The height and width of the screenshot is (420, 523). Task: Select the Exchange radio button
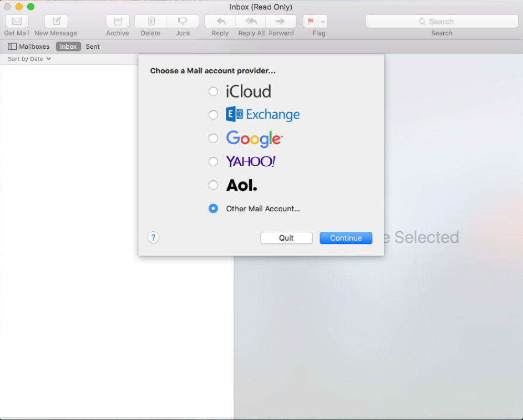[x=213, y=115]
